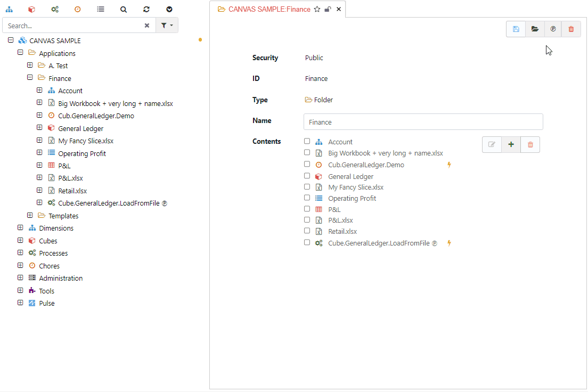Click the save disk icon button
588x392 pixels.
click(x=516, y=29)
